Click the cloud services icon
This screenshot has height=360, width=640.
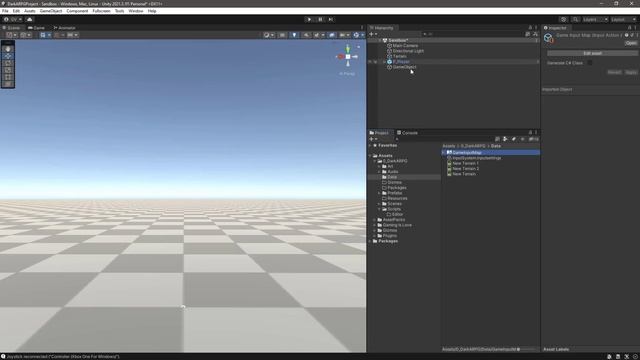[x=29, y=19]
